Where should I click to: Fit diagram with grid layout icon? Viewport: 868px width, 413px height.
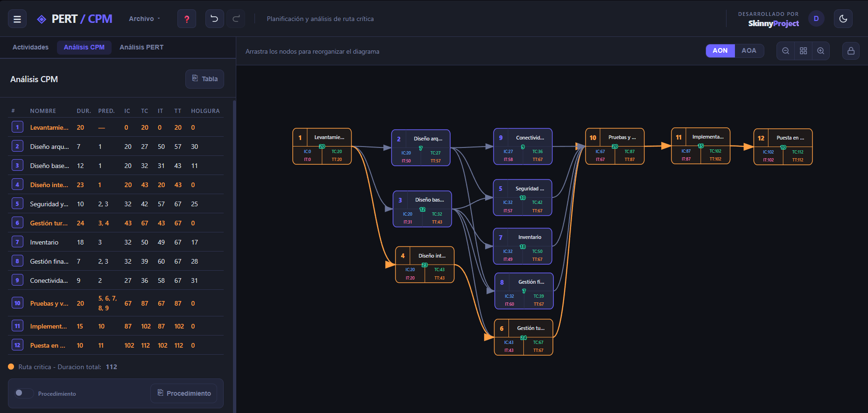tap(804, 51)
